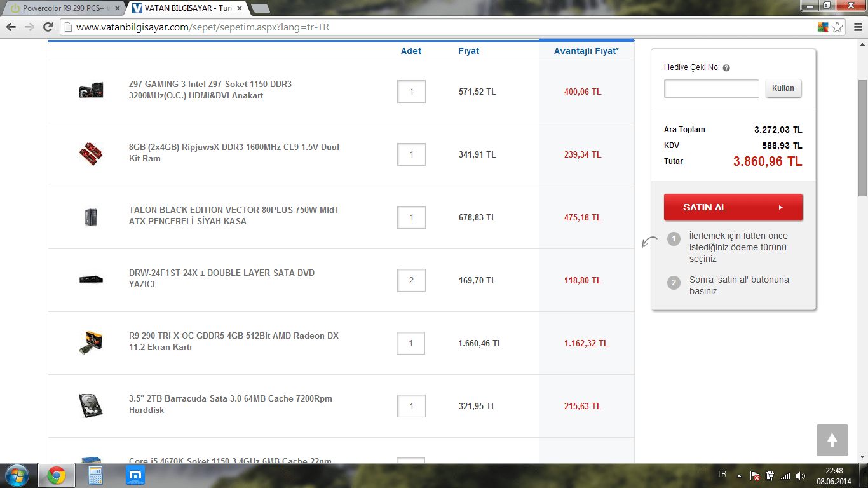Click the 400,06 TL discounted price
The width and height of the screenshot is (868, 488).
point(583,91)
